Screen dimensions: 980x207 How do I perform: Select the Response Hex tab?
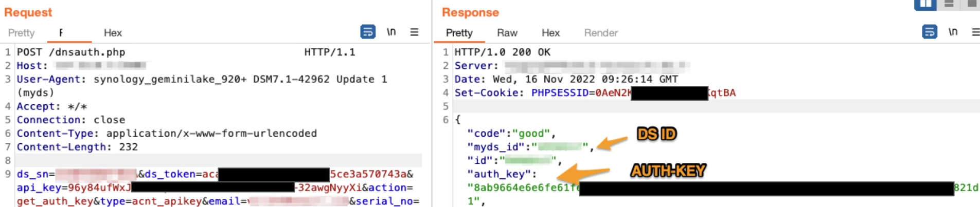[x=550, y=33]
